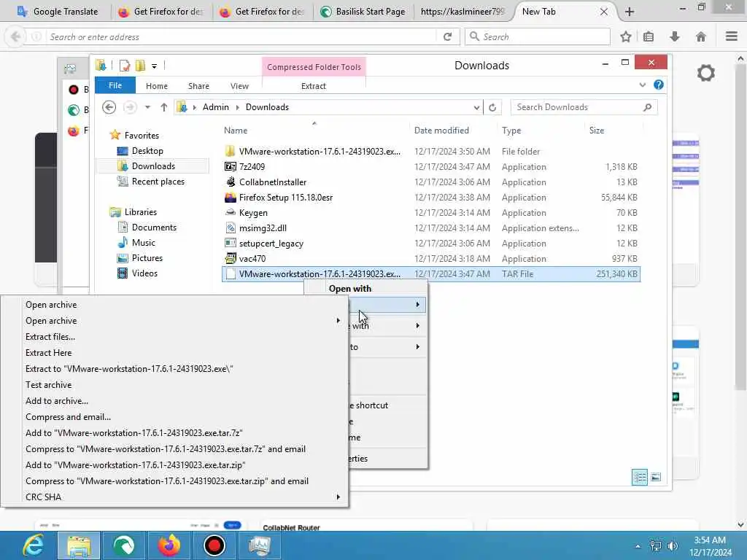
Task: Open Explorer help question mark icon
Action: tap(659, 85)
